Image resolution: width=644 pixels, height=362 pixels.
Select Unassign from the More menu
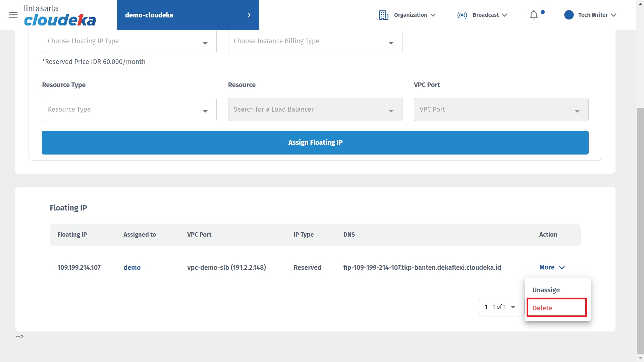click(x=546, y=290)
